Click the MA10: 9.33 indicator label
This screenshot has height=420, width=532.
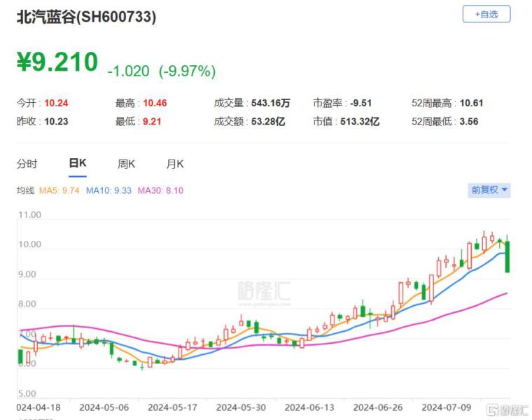[108, 190]
